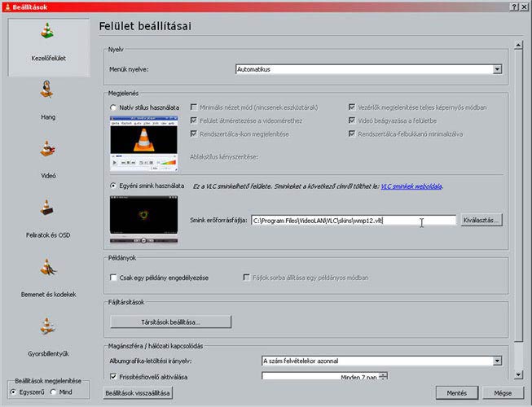
Task: Open the Gyorsbillentyűk hotkeys icon
Action: [47, 326]
